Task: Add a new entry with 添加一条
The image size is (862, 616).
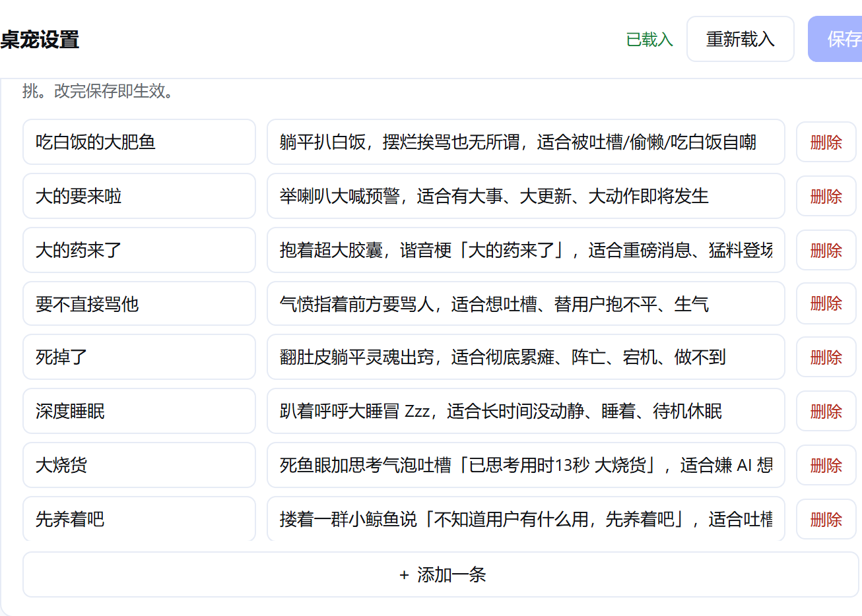Action: pyautogui.click(x=441, y=574)
